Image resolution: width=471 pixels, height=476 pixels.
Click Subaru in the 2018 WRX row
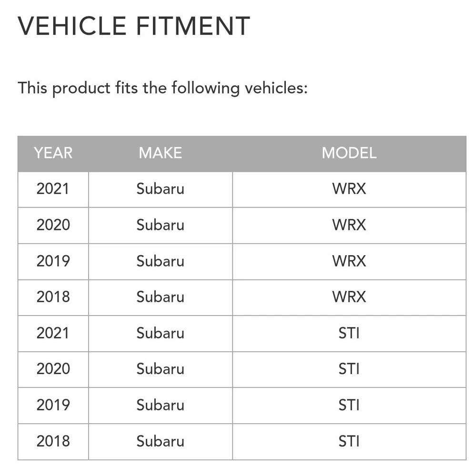click(x=160, y=297)
